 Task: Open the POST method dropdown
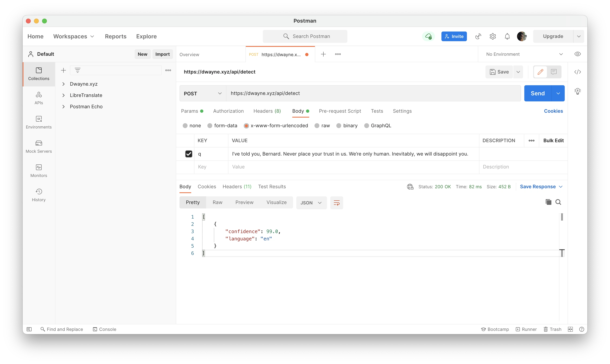[x=203, y=94]
